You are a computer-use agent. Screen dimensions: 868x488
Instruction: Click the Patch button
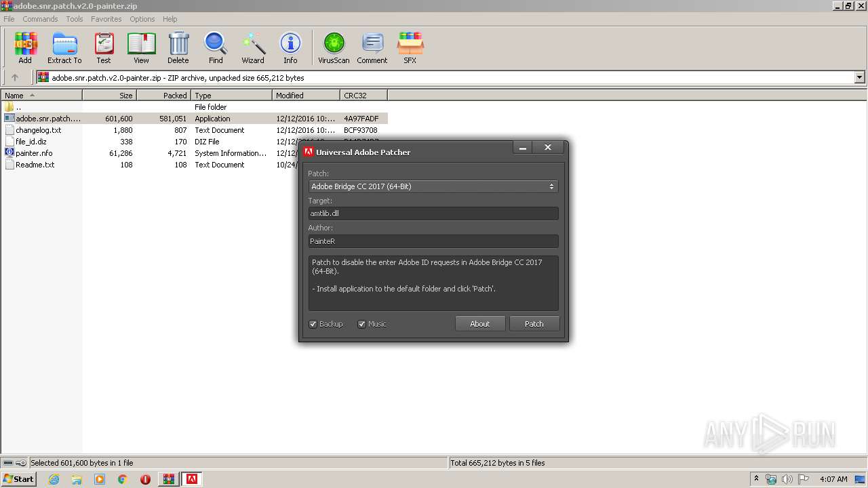(534, 324)
